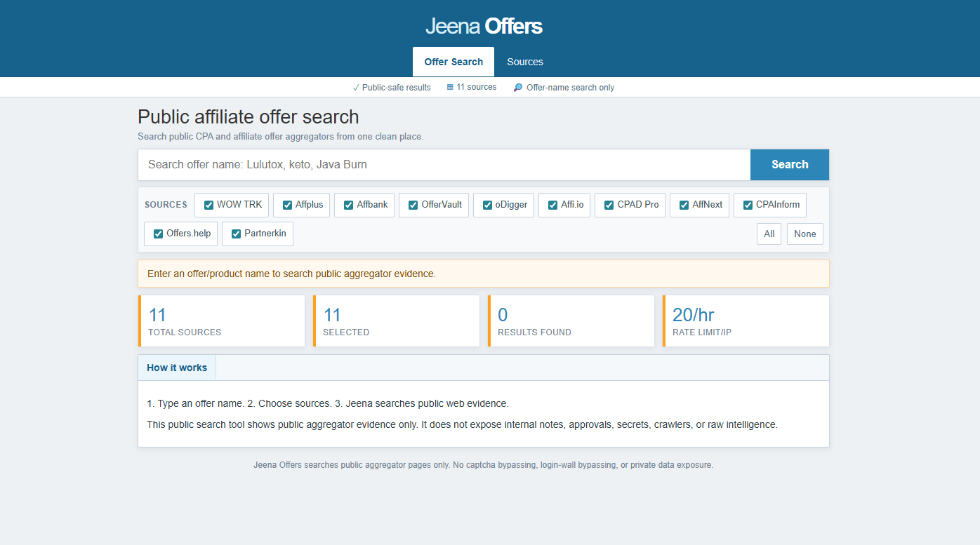Open the How it works tab
The image size is (980, 545).
pyautogui.click(x=177, y=368)
